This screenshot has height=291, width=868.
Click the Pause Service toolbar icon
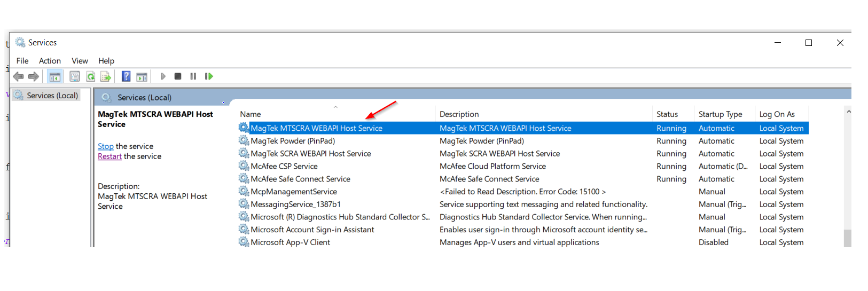[193, 76]
